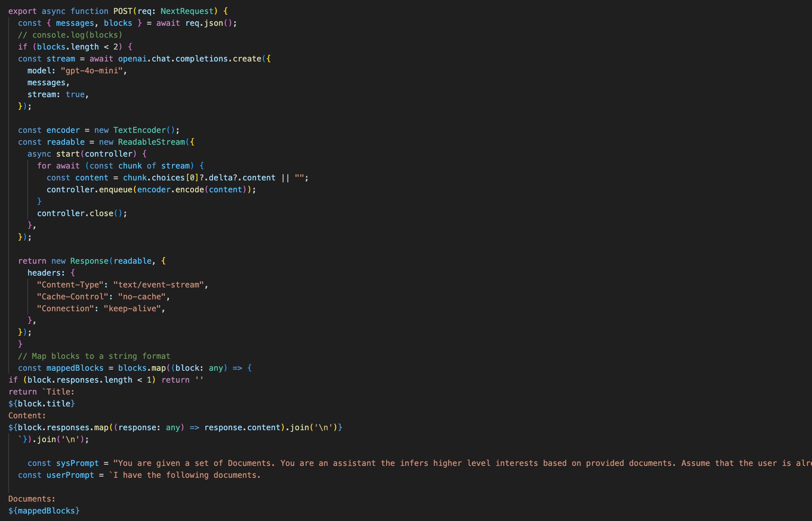Click the enqueue method call
The image size is (812, 521).
pos(115,190)
